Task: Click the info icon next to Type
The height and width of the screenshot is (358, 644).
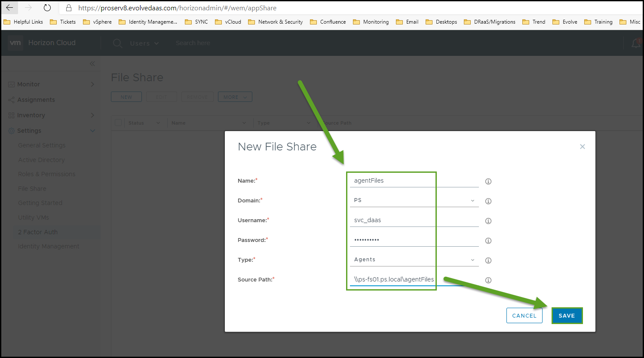Action: (488, 260)
